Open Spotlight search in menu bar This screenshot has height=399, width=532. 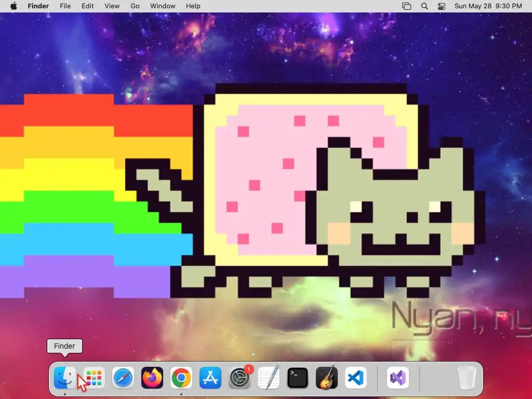click(424, 6)
